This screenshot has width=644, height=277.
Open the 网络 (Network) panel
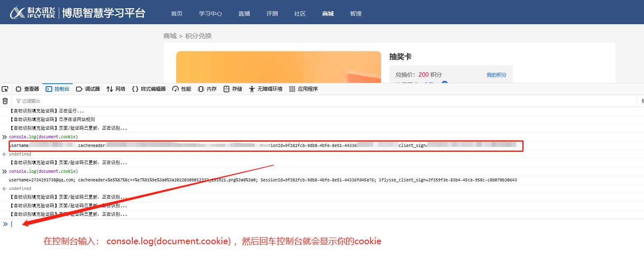point(116,89)
